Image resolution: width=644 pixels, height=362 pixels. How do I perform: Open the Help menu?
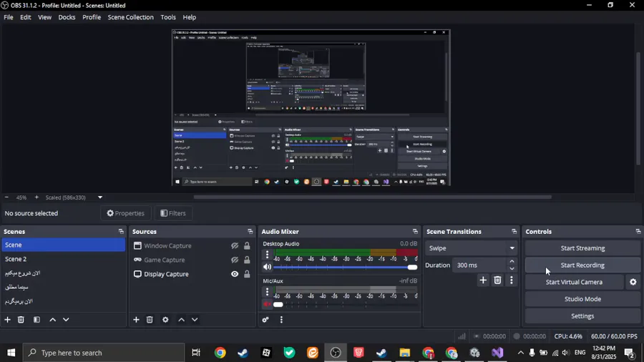click(190, 17)
